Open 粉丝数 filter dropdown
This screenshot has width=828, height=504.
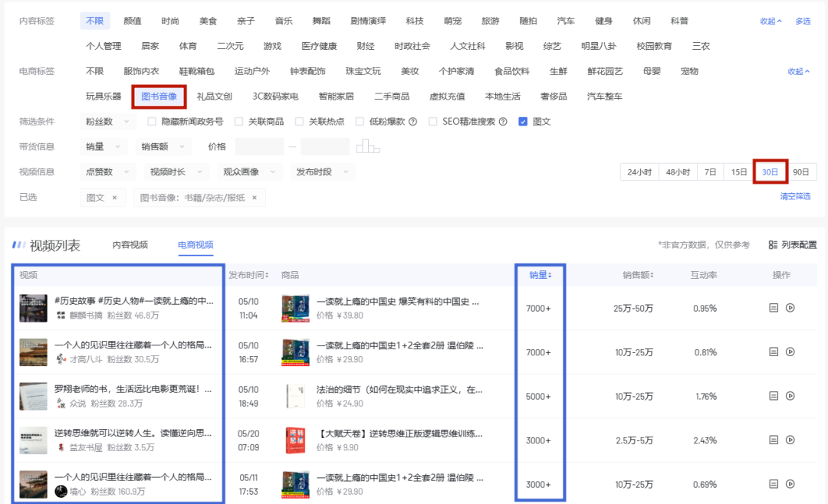click(x=107, y=121)
